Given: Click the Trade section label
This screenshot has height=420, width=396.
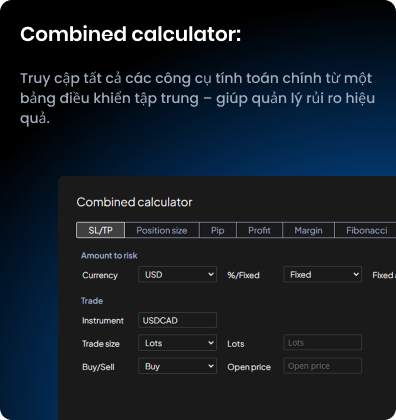Looking at the screenshot, I should pos(92,301).
